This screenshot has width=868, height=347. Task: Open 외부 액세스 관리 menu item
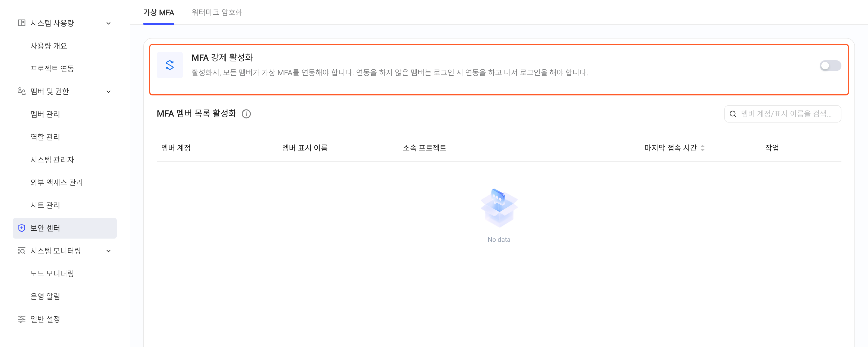(57, 182)
